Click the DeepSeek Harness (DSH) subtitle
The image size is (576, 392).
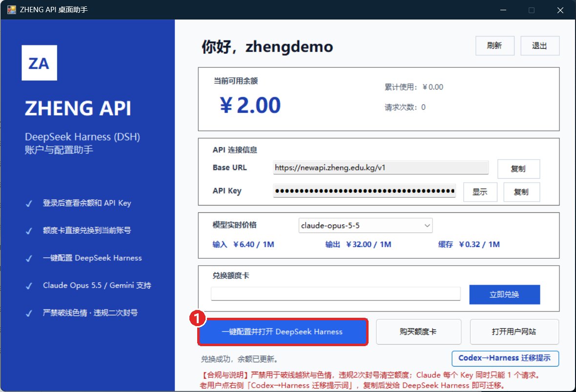pyautogui.click(x=82, y=137)
